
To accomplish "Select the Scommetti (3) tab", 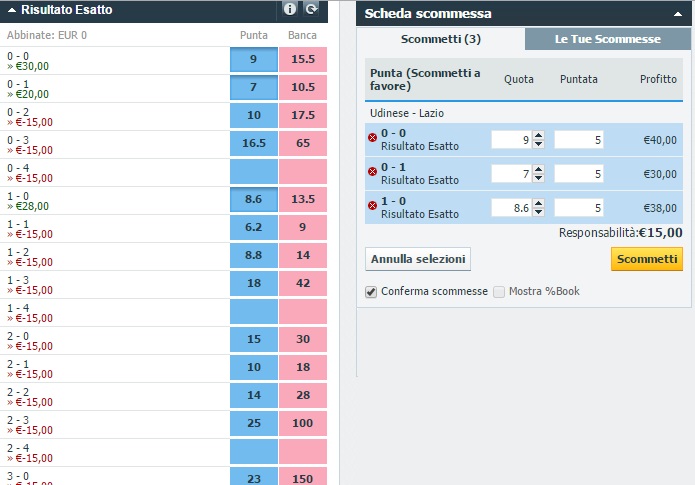I will (x=441, y=39).
